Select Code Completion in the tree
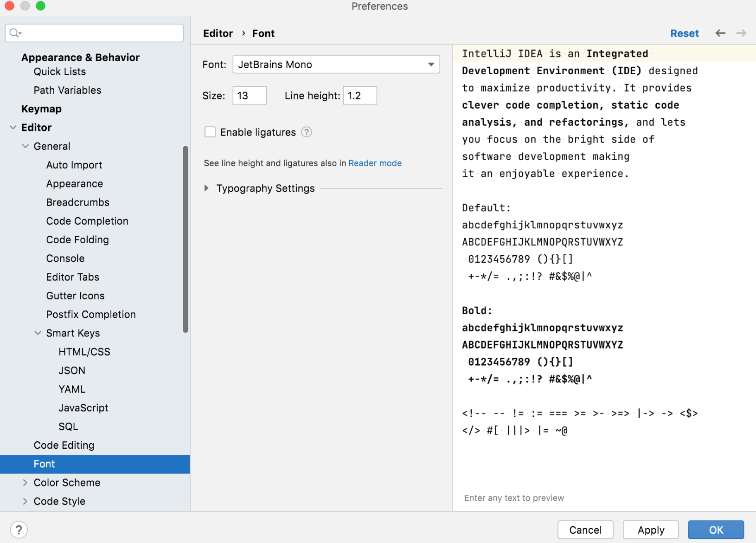Viewport: 756px width, 543px height. 87,221
